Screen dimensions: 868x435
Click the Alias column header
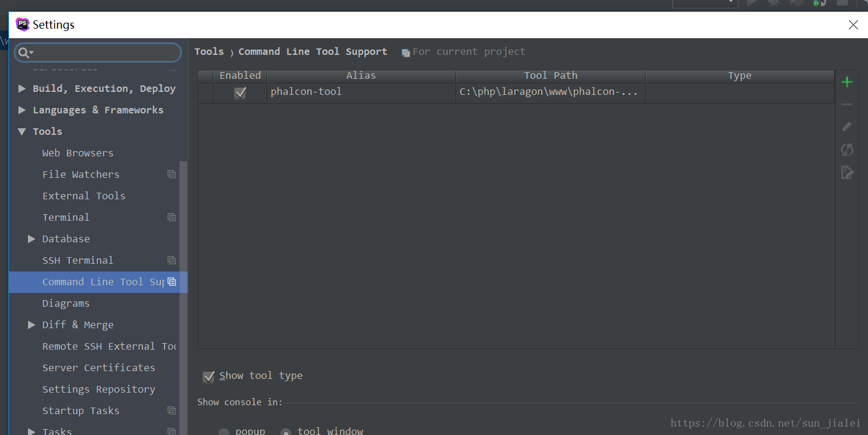[361, 76]
